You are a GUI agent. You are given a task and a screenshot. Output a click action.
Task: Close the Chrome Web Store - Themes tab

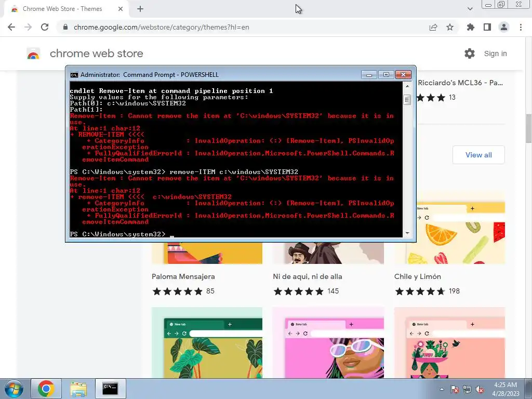point(121,9)
